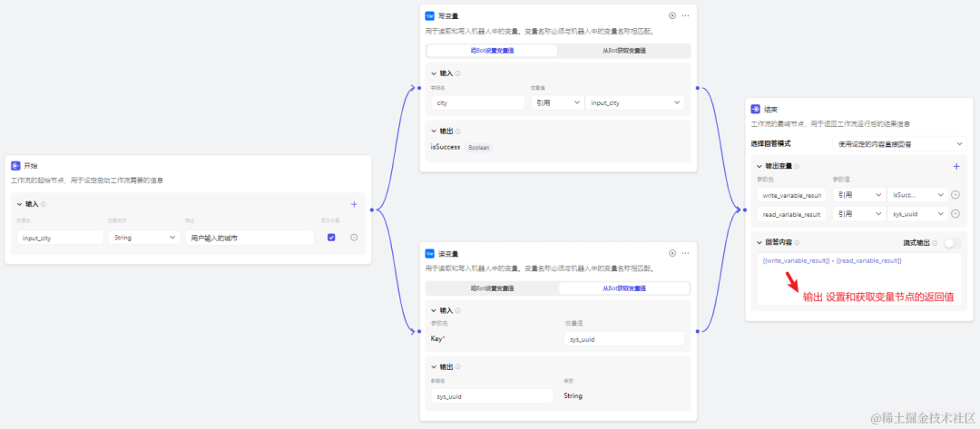Click the sys_uuid output name field in 读变量
Image resolution: width=980 pixels, height=429 pixels.
pyautogui.click(x=492, y=396)
